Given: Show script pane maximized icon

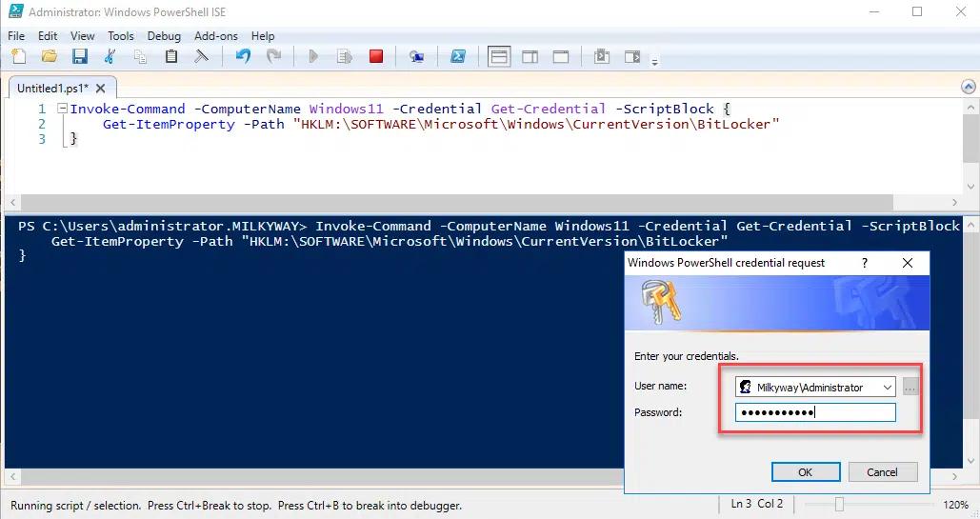Looking at the screenshot, I should coord(561,56).
